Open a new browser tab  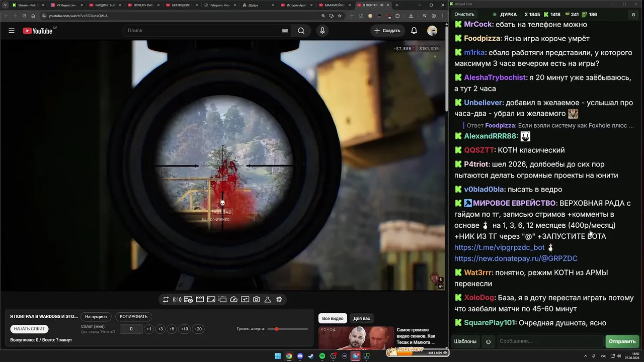(x=397, y=5)
